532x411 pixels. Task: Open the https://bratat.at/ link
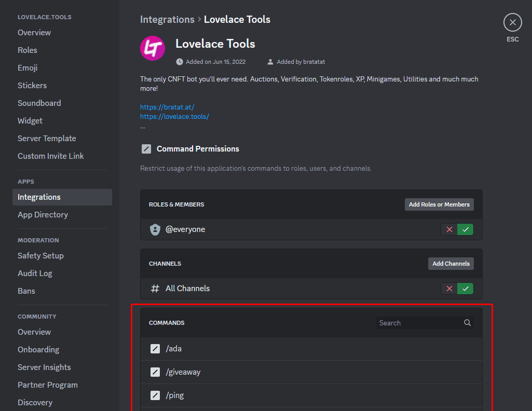click(x=167, y=107)
